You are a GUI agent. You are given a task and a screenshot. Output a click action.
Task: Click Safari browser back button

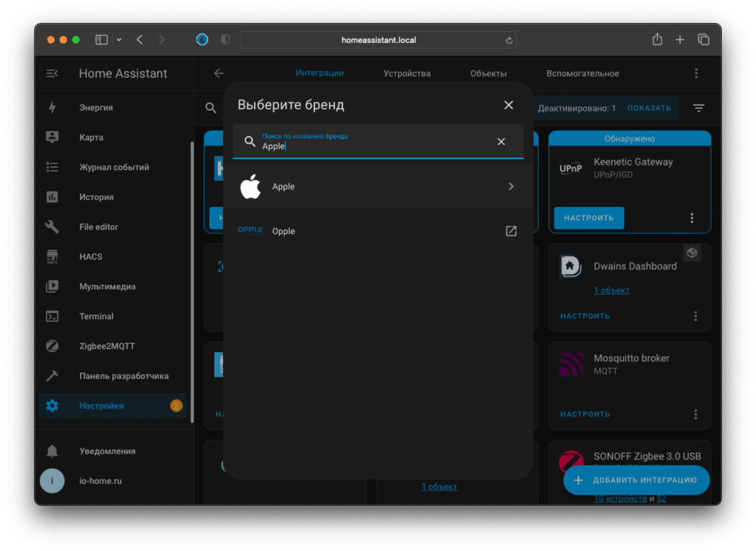point(140,40)
